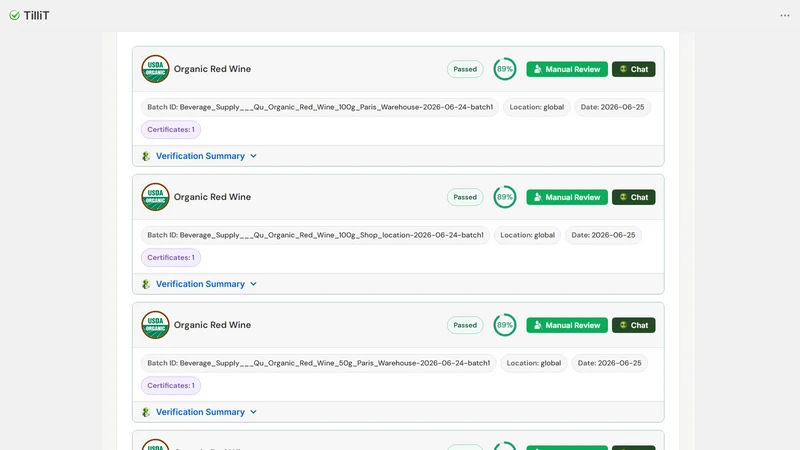Click the USDA Organic badge on the second card

pyautogui.click(x=155, y=197)
